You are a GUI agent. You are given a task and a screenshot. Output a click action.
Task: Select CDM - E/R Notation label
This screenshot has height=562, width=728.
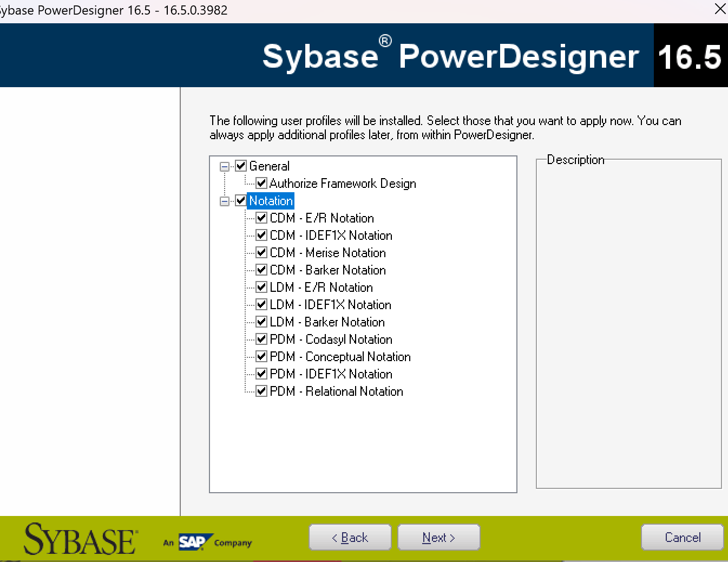322,218
